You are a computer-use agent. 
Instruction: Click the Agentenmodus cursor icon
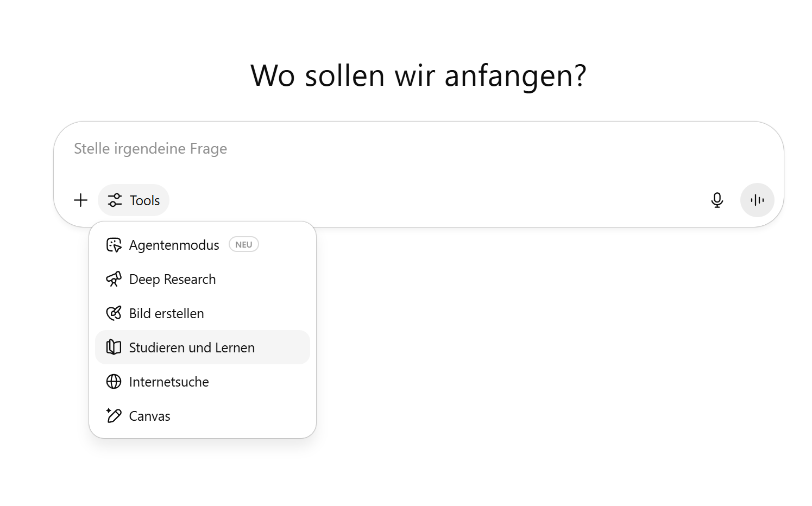point(114,245)
